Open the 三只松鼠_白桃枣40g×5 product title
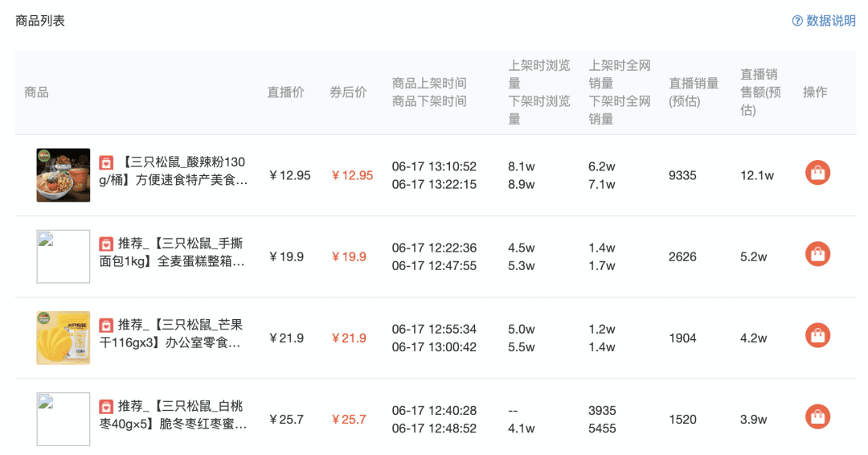The image size is (868, 455). pos(182,415)
